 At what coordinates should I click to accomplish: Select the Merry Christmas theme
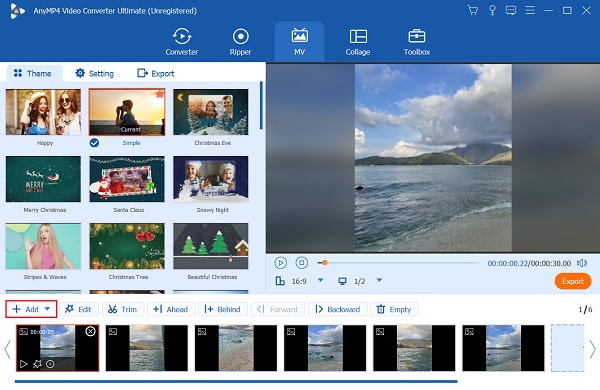pyautogui.click(x=43, y=179)
